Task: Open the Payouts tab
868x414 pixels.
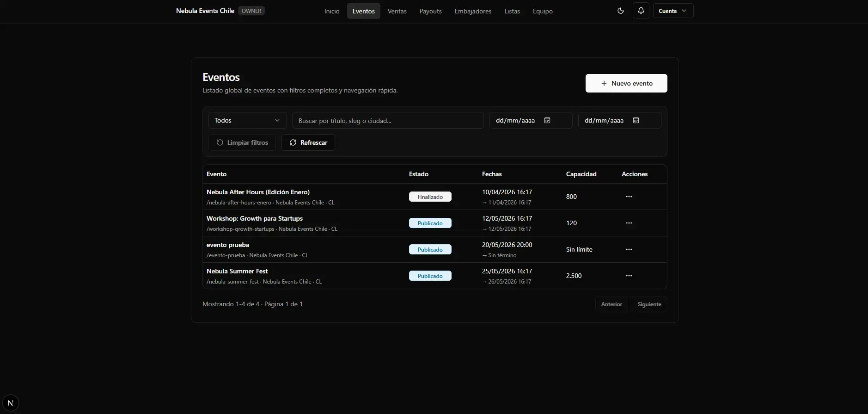Action: (x=431, y=11)
